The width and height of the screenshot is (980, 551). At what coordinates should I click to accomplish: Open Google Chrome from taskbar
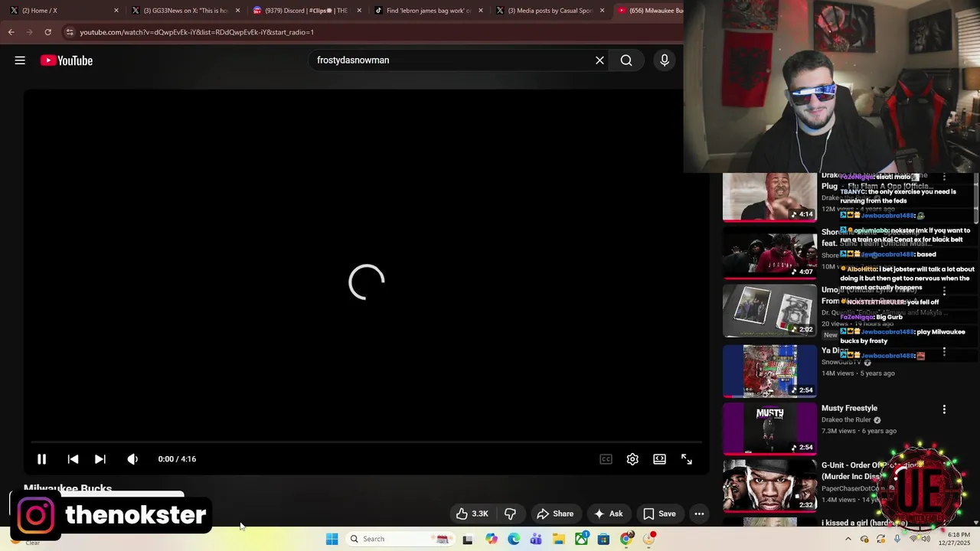click(x=626, y=539)
